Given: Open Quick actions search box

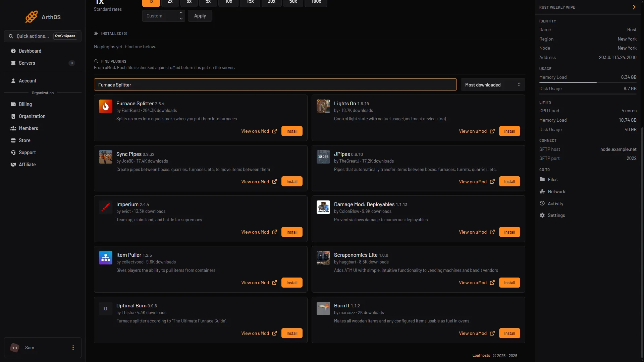Looking at the screenshot, I should 43,36.
